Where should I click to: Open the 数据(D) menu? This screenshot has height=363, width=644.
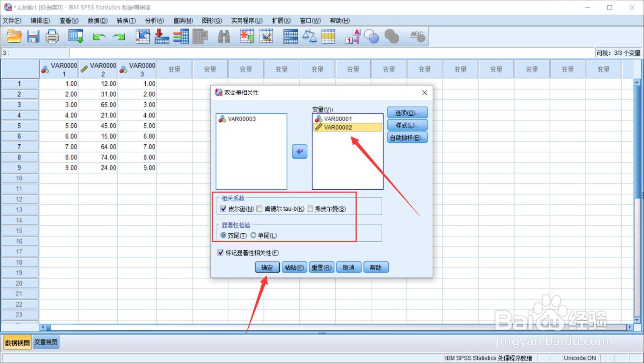tap(97, 21)
